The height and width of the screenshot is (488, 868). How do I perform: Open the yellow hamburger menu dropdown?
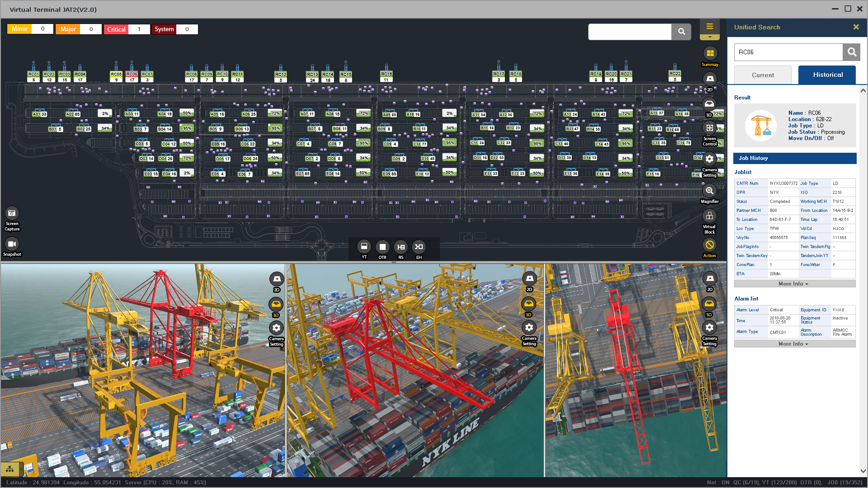tap(709, 27)
